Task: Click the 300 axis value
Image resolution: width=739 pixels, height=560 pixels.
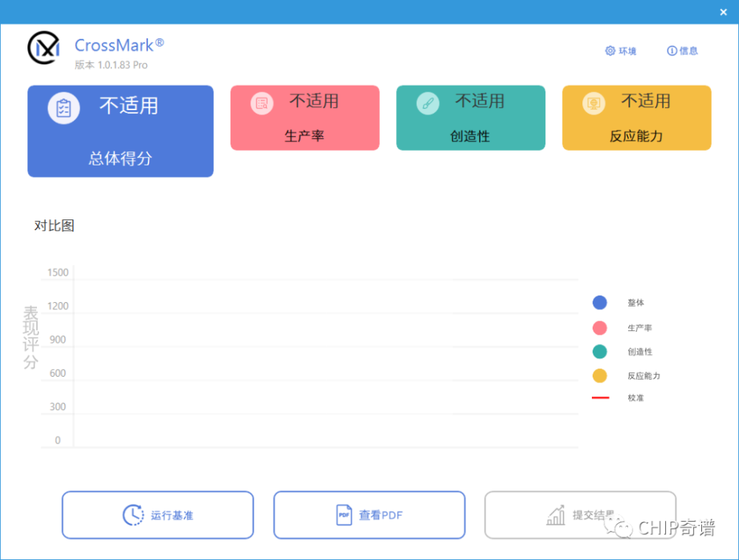Action: point(58,406)
